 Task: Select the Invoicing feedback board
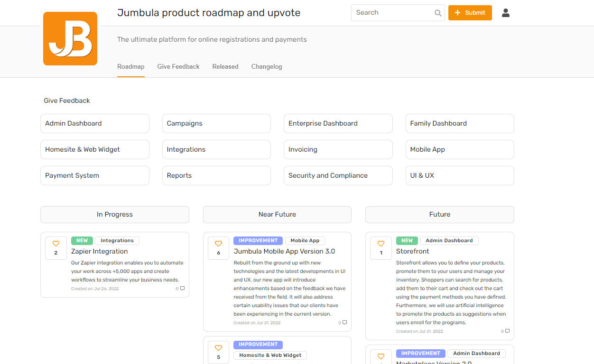click(338, 149)
